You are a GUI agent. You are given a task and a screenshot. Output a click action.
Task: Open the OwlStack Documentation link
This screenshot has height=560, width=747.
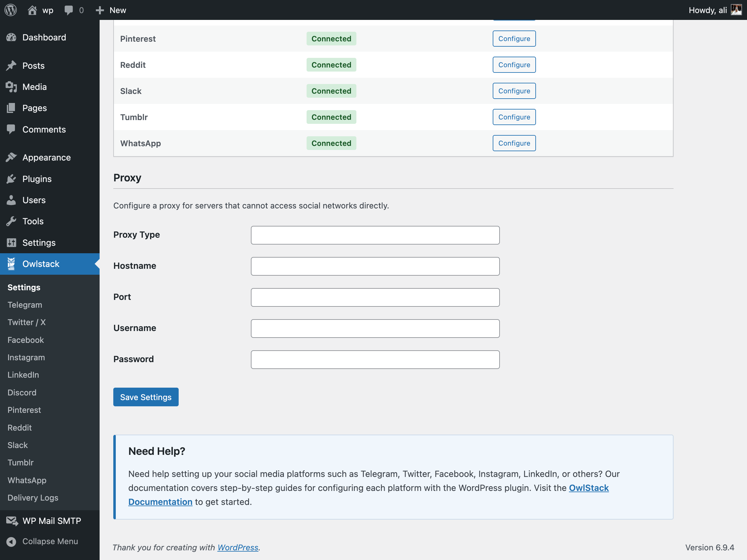pos(588,488)
